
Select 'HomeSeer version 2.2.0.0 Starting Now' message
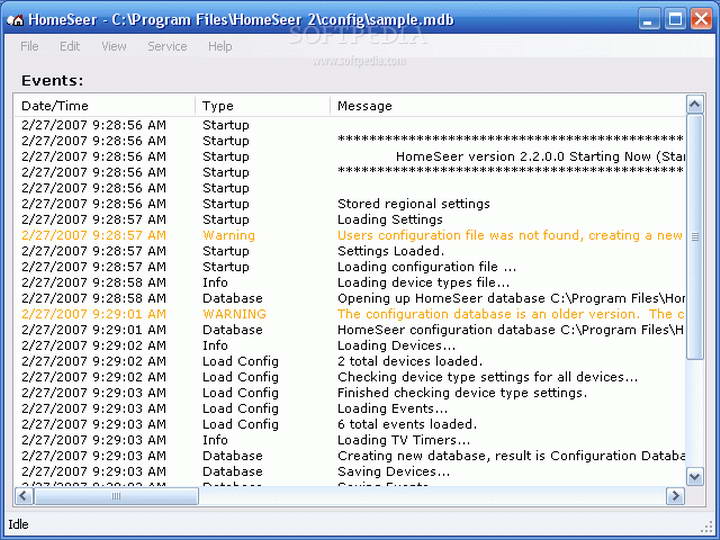[x=540, y=157]
